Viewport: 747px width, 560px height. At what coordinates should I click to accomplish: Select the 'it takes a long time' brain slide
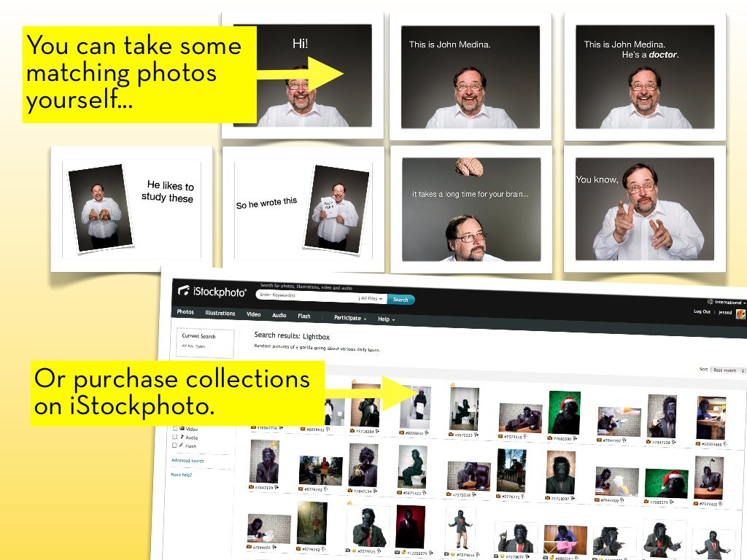(471, 209)
